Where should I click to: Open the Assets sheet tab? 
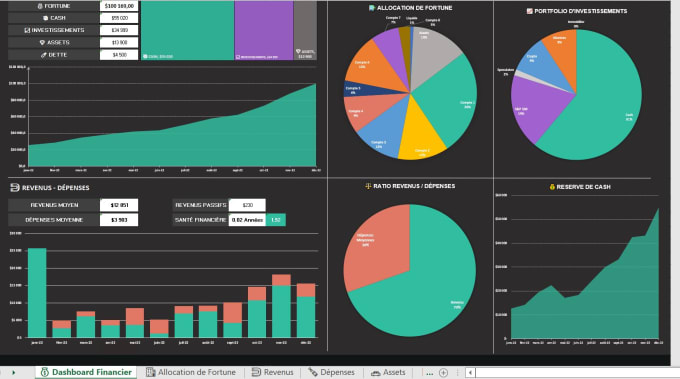(389, 372)
